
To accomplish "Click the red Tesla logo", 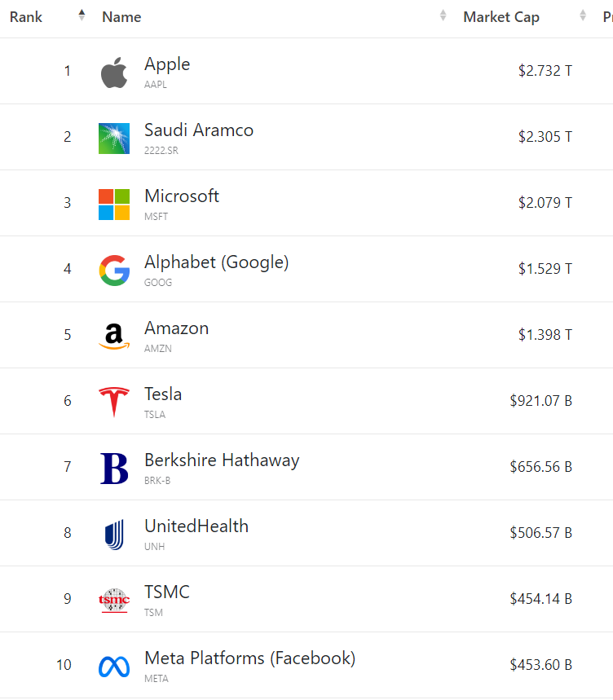I will [x=114, y=402].
